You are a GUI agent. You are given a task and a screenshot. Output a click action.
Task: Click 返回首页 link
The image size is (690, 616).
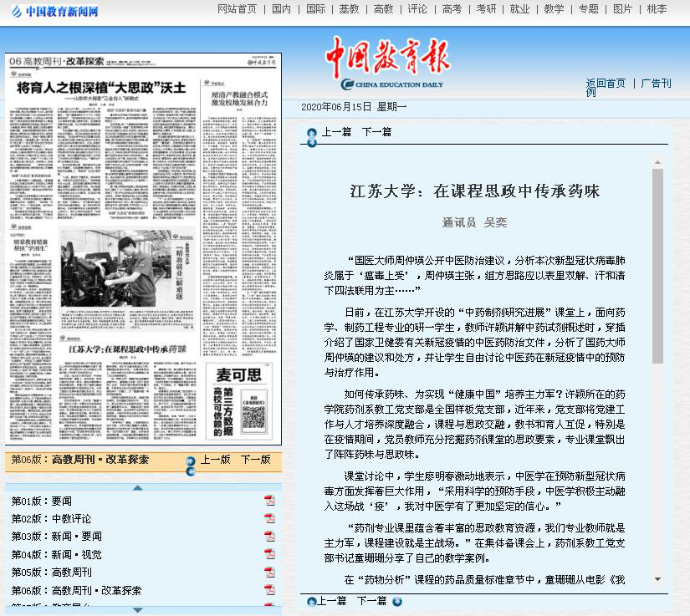(606, 83)
